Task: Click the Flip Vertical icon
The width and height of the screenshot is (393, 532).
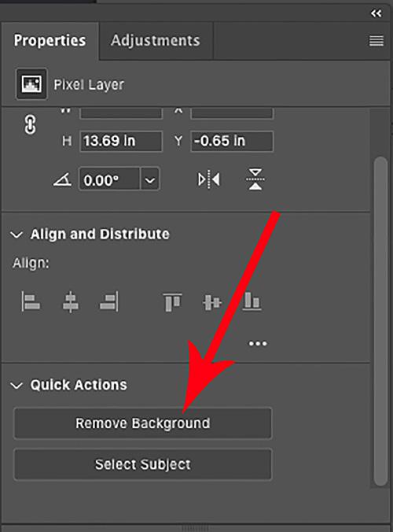Action: point(255,179)
